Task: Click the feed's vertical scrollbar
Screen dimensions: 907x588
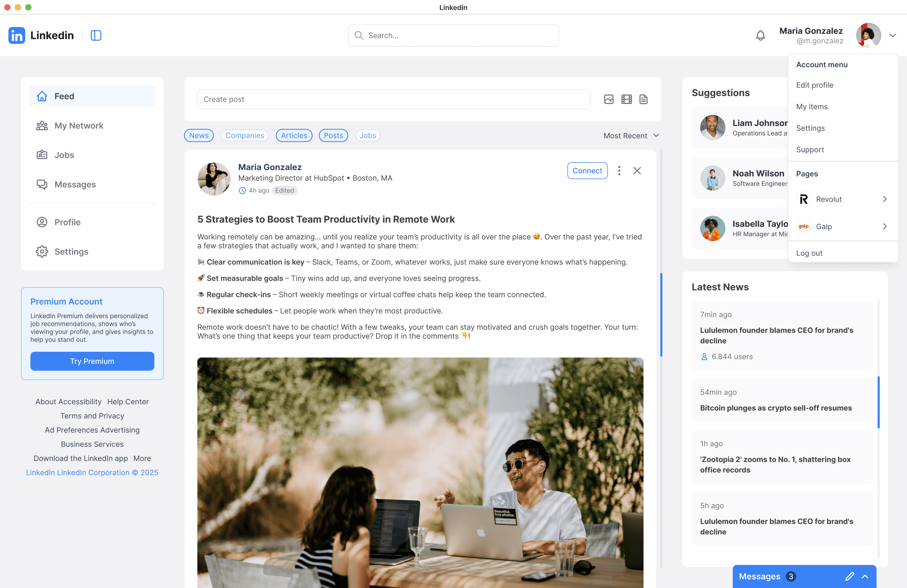Action: [x=661, y=314]
